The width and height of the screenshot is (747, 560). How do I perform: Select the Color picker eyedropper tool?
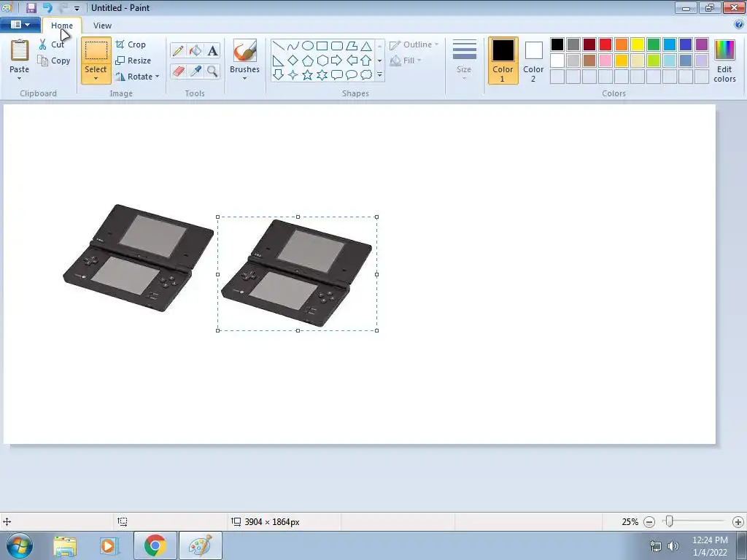tap(196, 71)
